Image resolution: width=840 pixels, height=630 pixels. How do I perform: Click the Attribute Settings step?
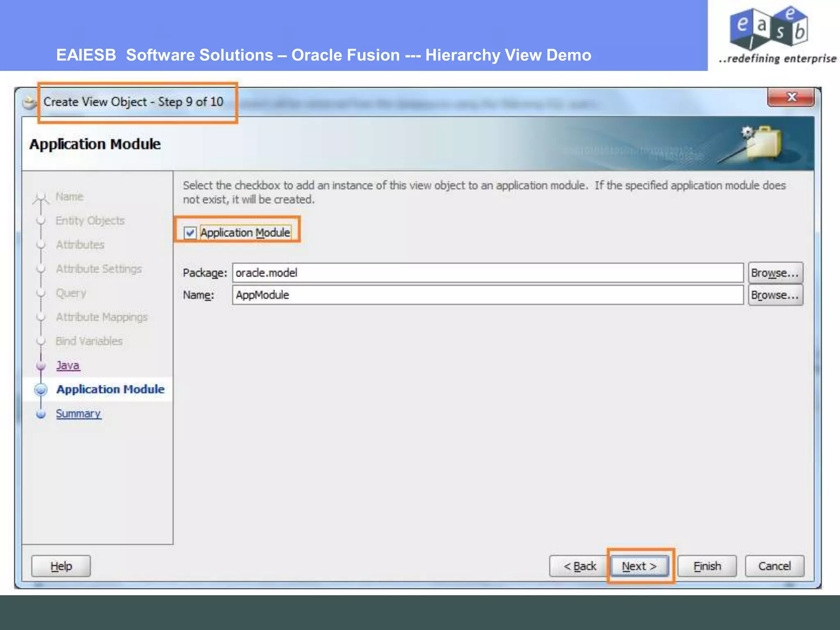click(99, 269)
